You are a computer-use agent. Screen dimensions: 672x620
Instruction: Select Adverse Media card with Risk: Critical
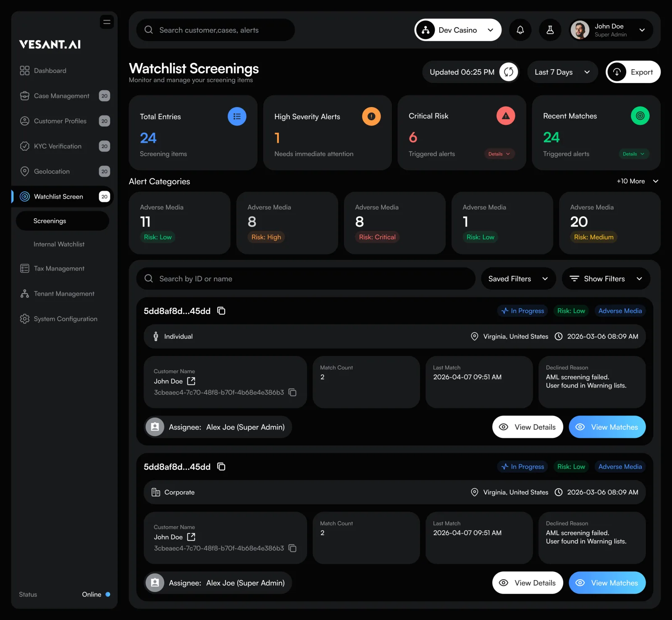click(x=395, y=222)
